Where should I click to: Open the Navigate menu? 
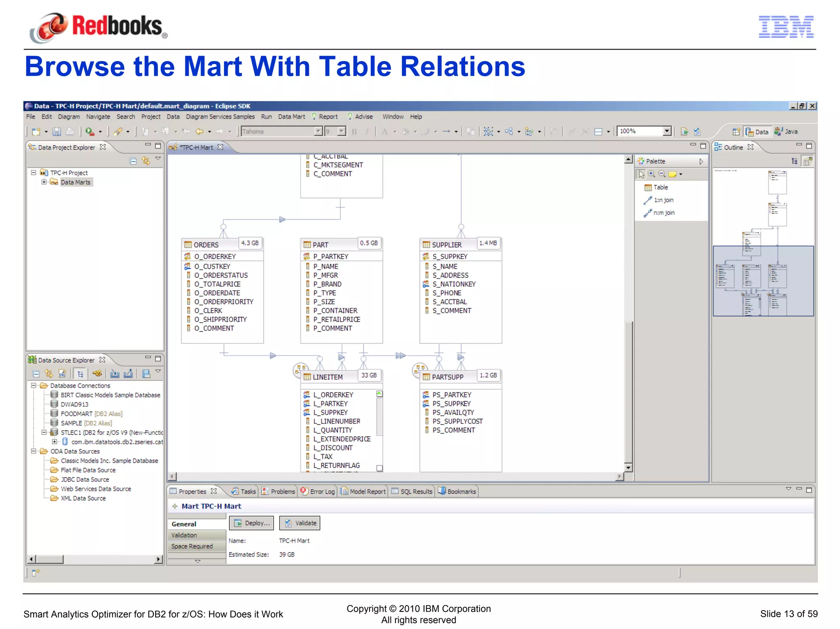(98, 117)
